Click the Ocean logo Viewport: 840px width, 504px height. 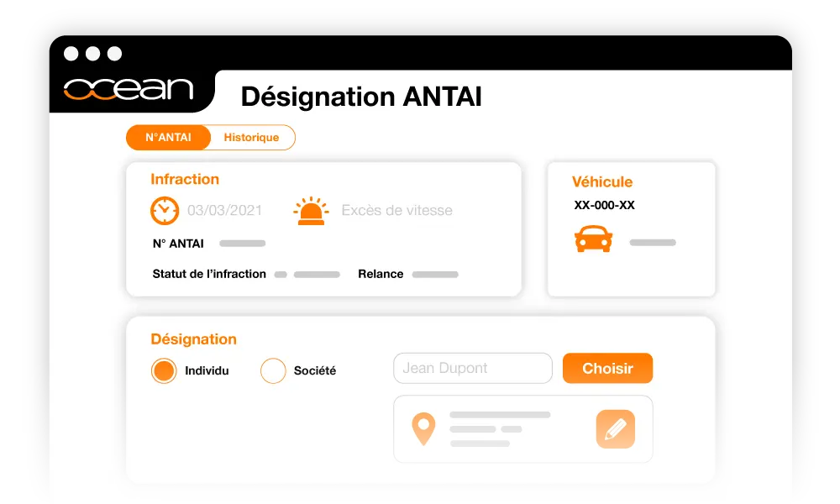tap(128, 89)
